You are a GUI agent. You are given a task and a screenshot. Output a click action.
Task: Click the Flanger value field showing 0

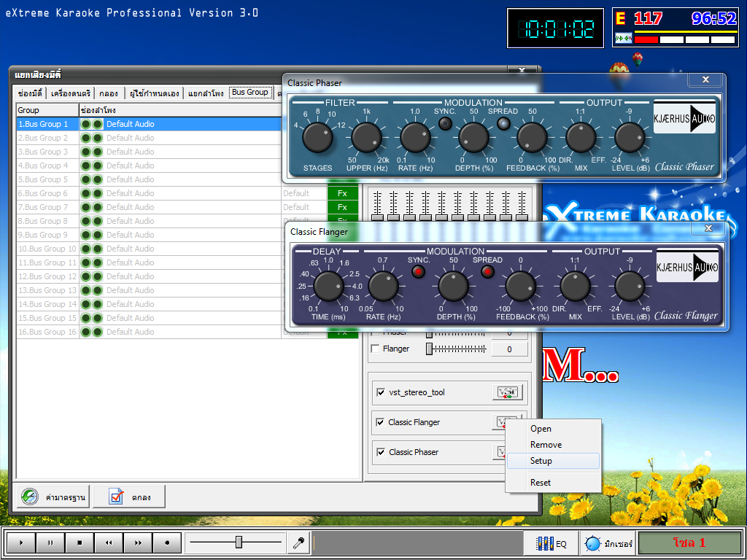[509, 349]
